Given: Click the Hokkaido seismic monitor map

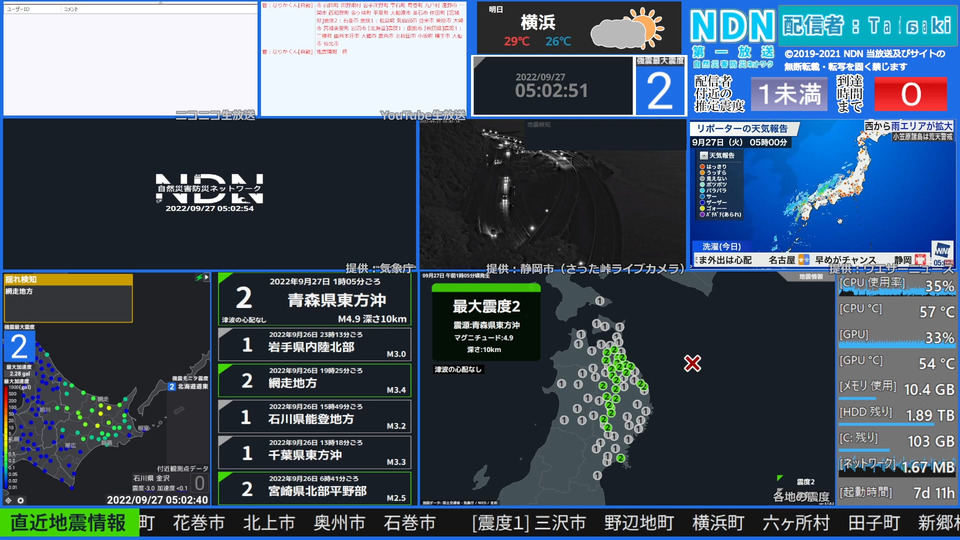Looking at the screenshot, I should [x=107, y=390].
